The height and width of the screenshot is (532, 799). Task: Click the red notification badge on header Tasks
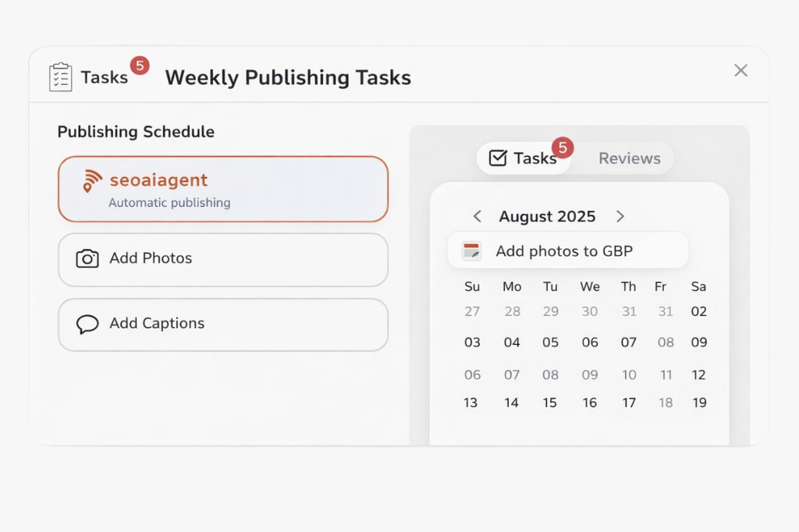140,66
